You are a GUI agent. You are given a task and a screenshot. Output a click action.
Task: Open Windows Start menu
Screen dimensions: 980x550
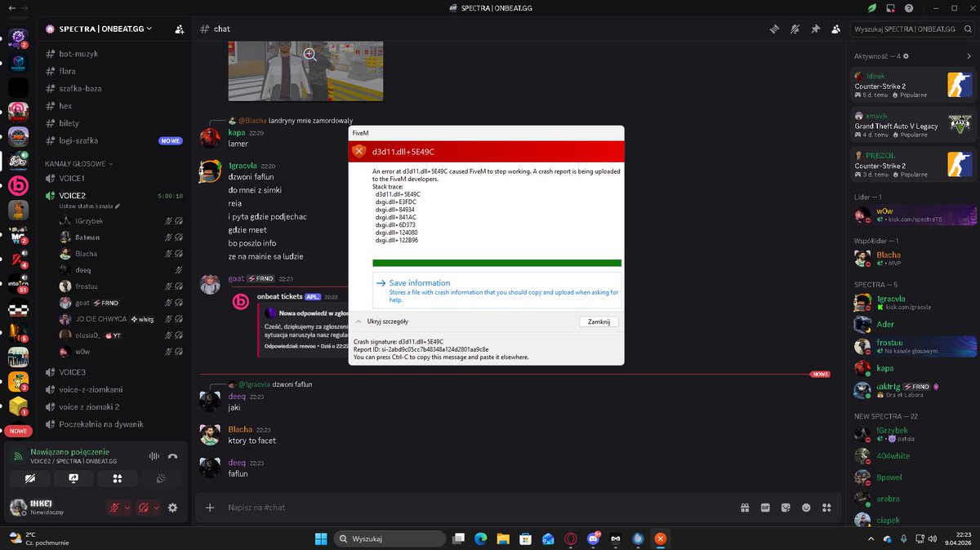[x=321, y=539]
